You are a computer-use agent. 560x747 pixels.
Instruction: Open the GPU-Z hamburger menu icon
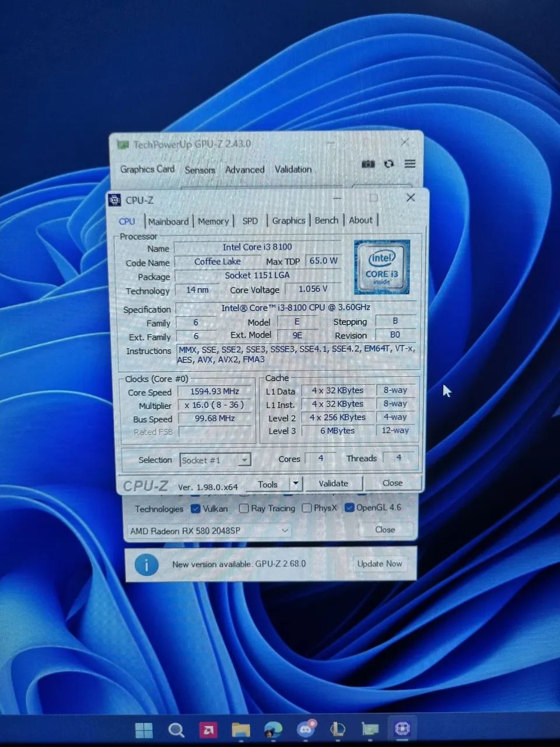pos(410,164)
